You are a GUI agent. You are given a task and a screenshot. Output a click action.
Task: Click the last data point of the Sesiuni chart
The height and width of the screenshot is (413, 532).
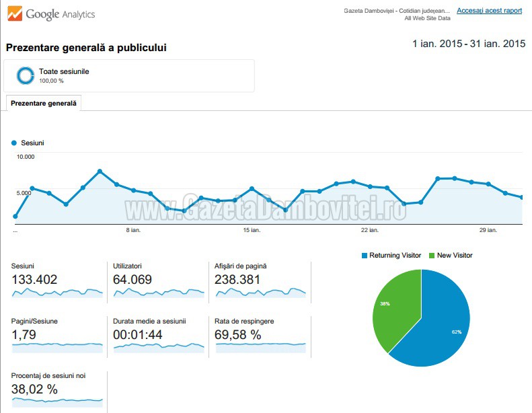pos(522,197)
